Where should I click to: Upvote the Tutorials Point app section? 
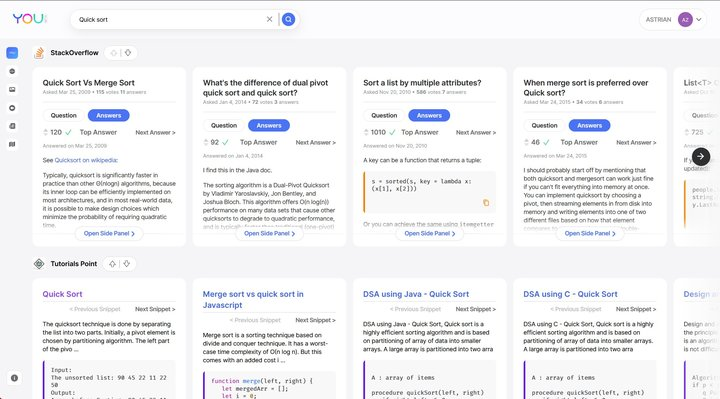tap(112, 264)
